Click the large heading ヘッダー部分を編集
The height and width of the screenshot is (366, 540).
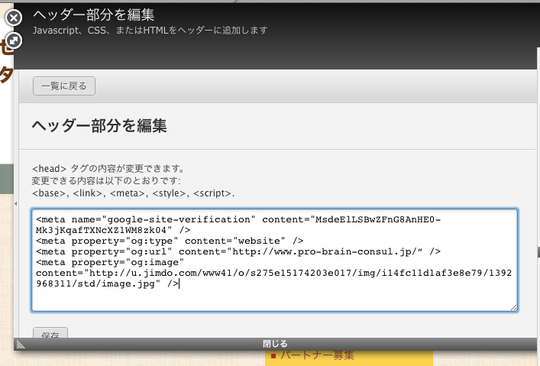coord(99,126)
